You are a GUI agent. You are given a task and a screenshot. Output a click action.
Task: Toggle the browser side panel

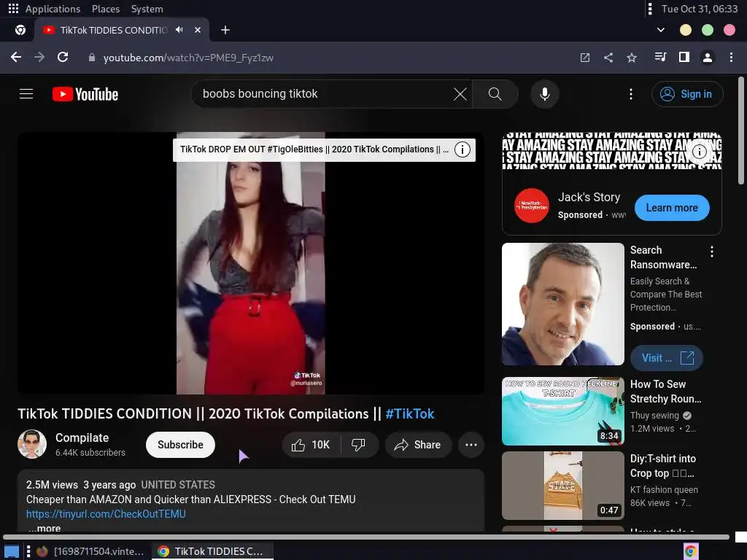click(x=684, y=57)
